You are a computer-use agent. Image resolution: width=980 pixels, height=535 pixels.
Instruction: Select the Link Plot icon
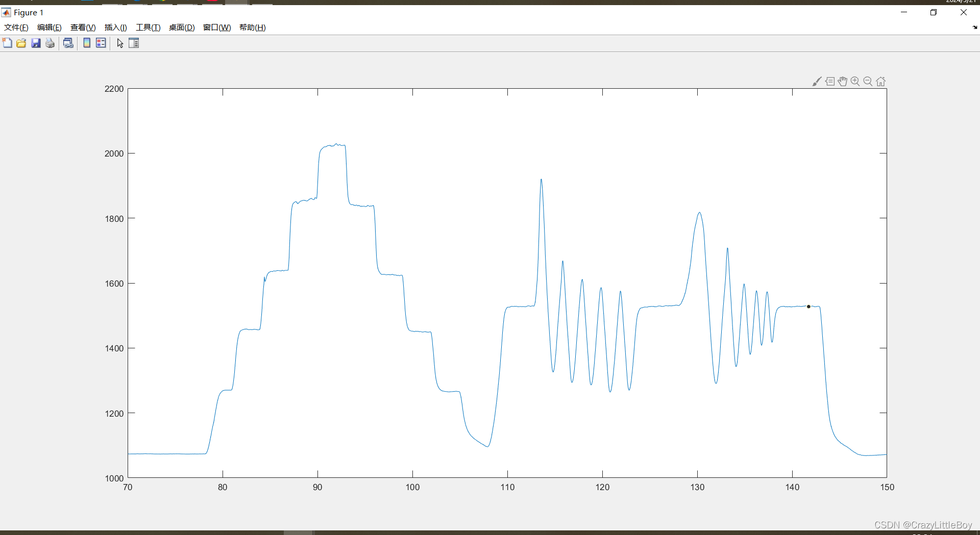coord(68,43)
